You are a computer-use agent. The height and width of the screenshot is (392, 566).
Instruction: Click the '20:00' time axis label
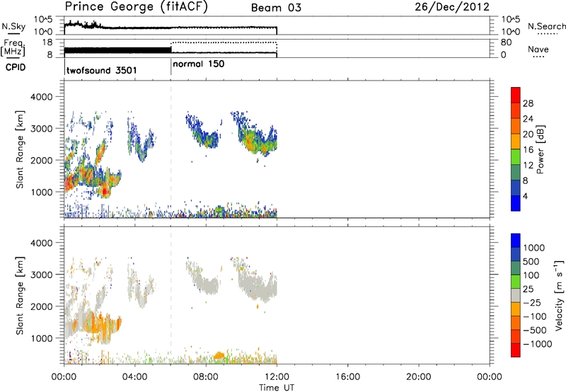click(419, 377)
